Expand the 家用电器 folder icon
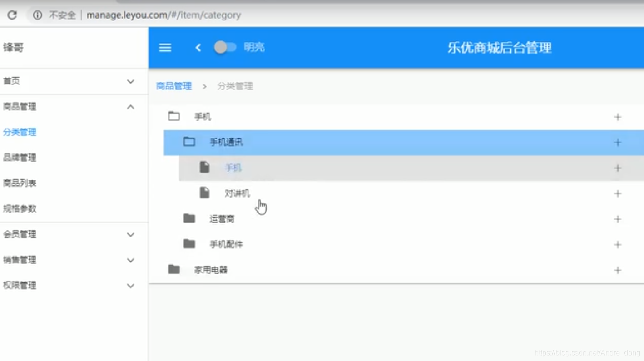This screenshot has width=644, height=361. pos(174,269)
